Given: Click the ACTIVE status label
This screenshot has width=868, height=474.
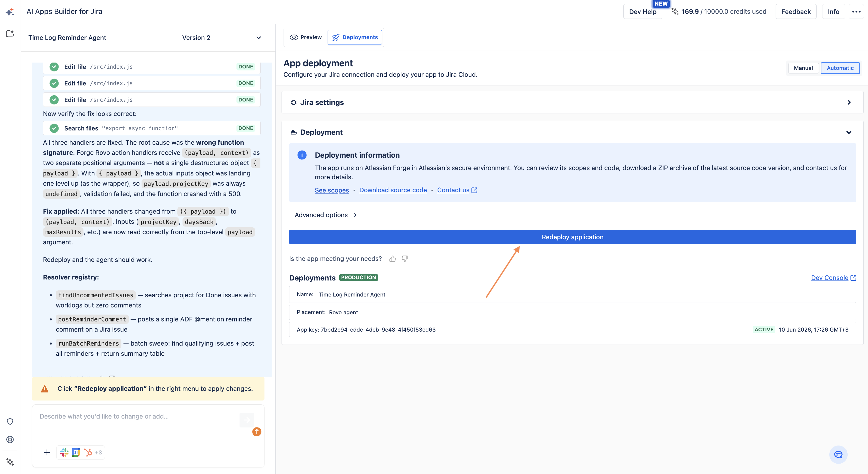Looking at the screenshot, I should tap(764, 330).
